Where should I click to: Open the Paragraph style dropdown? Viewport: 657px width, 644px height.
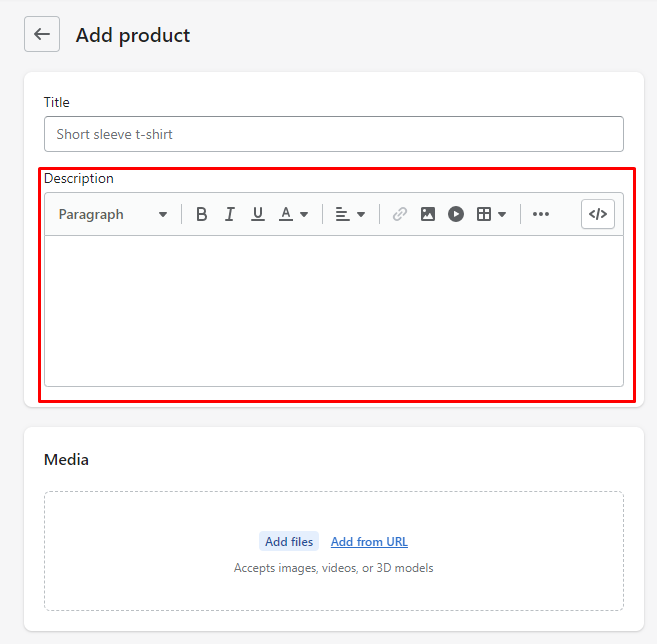coord(112,215)
